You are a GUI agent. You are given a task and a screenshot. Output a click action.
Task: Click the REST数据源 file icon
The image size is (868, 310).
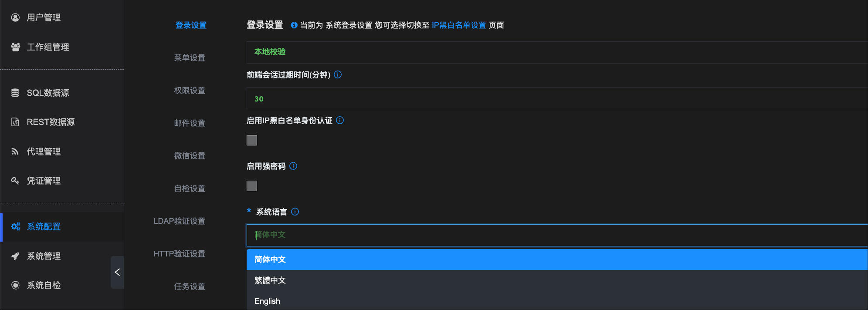[x=15, y=122]
